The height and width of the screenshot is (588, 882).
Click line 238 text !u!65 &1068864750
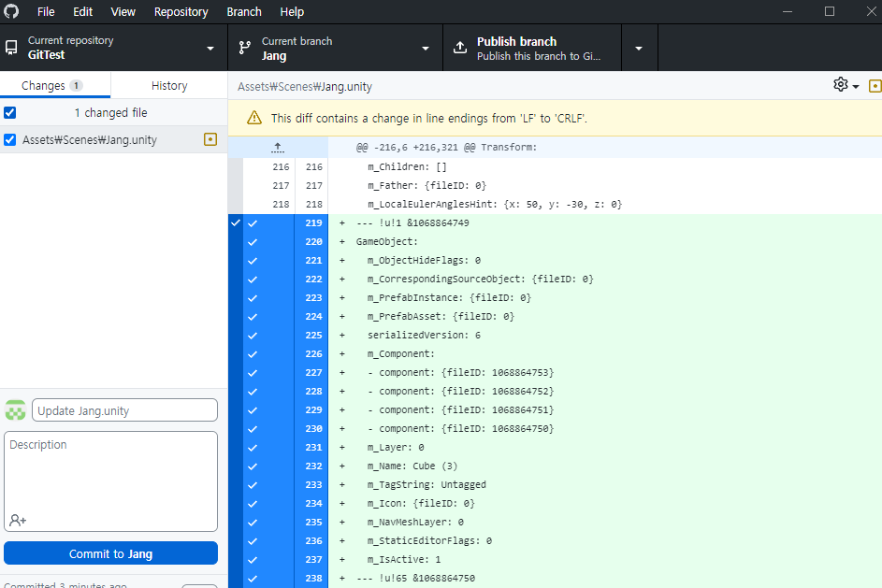(415, 578)
